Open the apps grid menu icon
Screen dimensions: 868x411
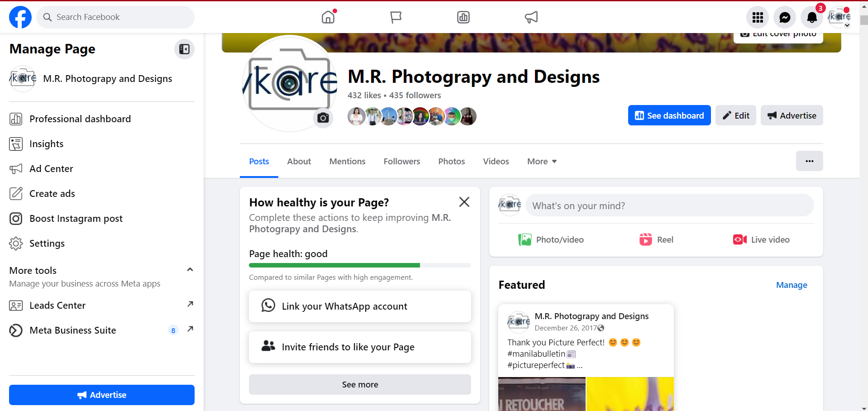point(758,17)
